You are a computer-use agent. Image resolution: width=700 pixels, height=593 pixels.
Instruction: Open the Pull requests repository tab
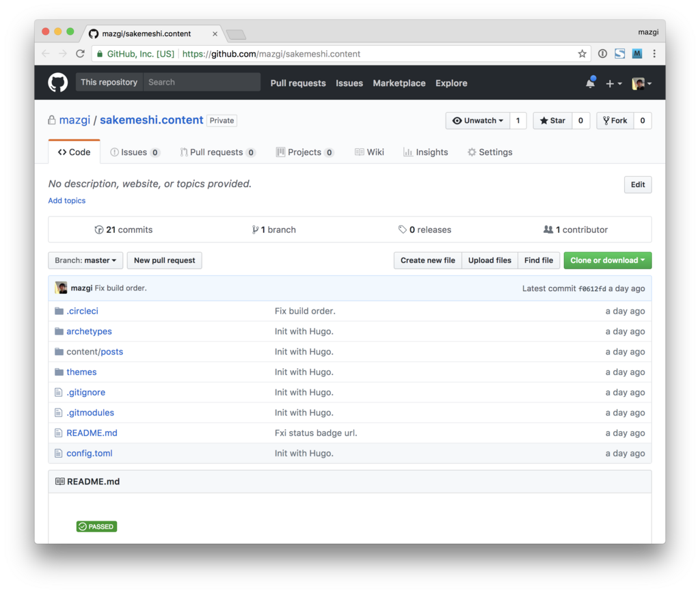(217, 152)
